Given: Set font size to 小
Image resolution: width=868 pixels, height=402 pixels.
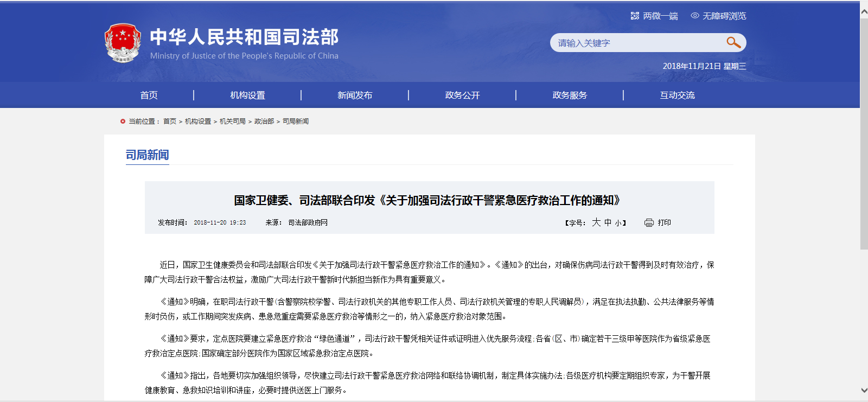Looking at the screenshot, I should [618, 223].
